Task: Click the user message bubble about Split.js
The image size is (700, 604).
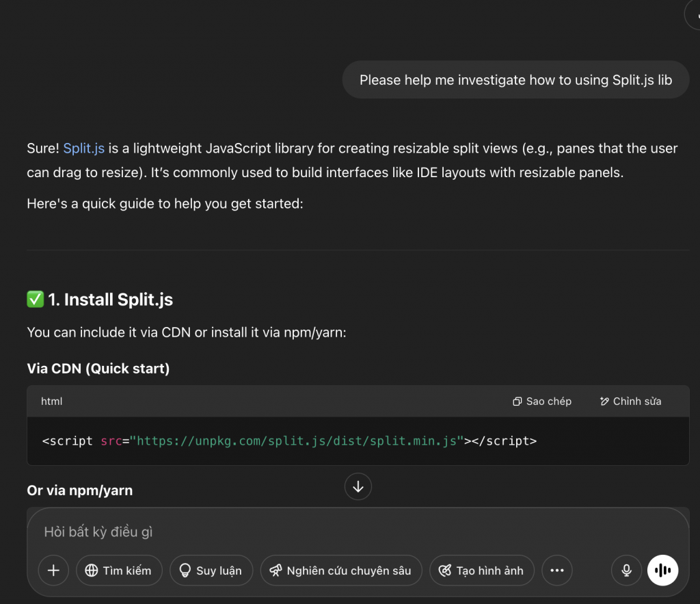Action: tap(515, 80)
